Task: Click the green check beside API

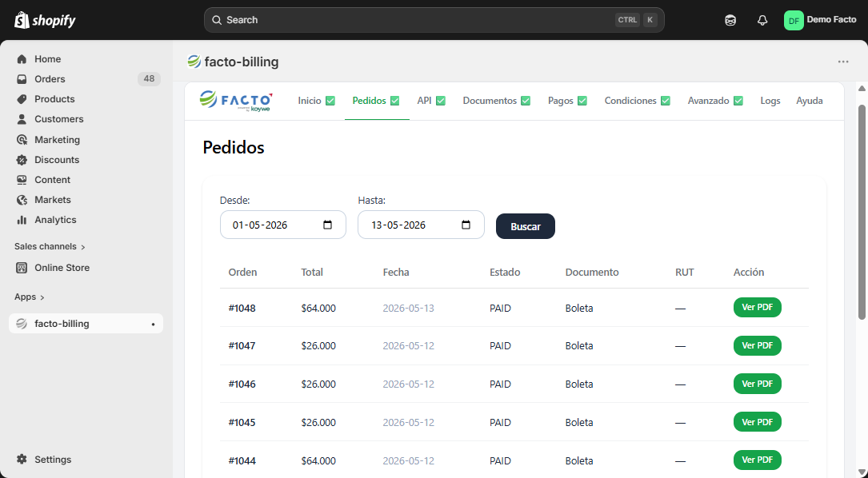Action: [x=441, y=101]
